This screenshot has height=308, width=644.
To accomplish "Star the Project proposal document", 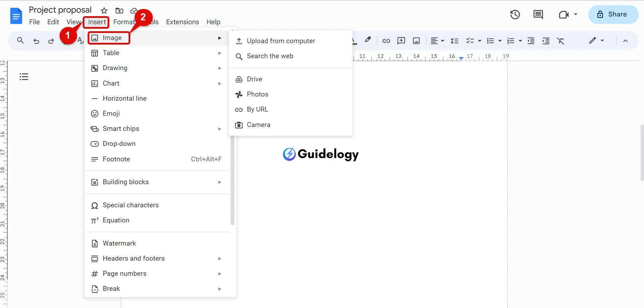I will pyautogui.click(x=104, y=11).
